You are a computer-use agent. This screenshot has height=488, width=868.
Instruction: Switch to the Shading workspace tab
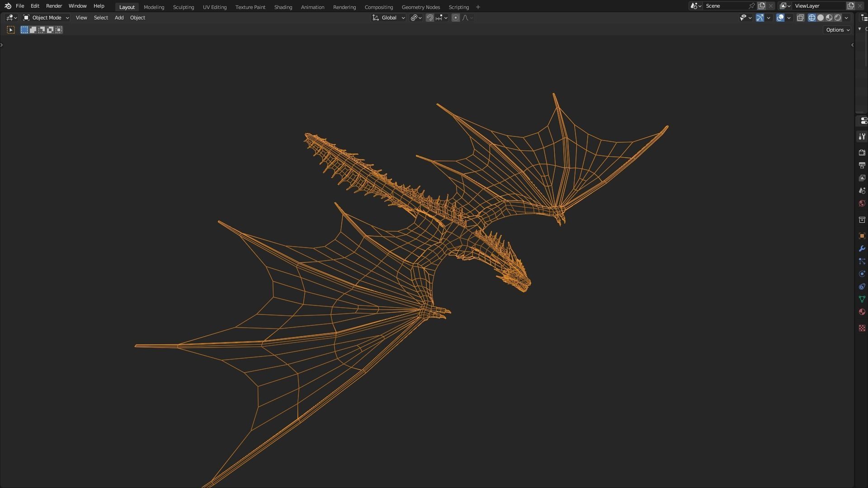[x=283, y=7]
